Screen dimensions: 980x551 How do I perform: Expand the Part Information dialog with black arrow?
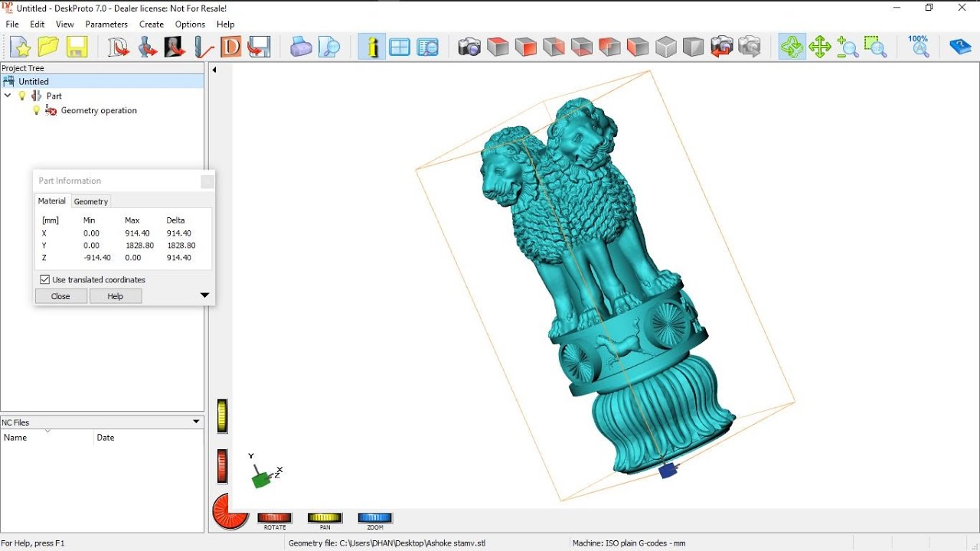click(x=204, y=295)
